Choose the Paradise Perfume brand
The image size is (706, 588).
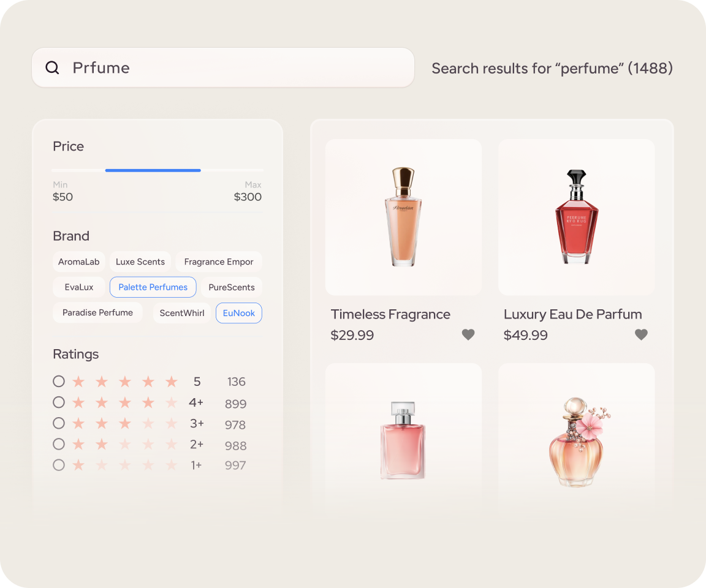(x=97, y=312)
